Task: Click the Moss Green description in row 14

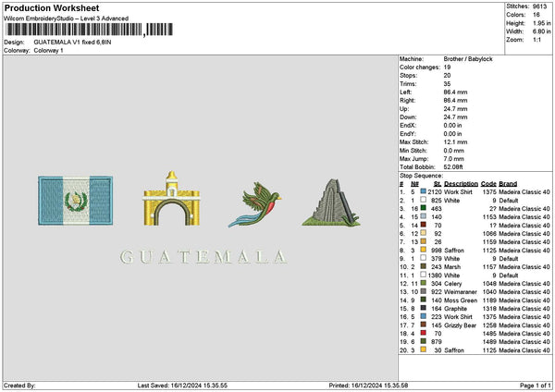Action: [x=461, y=300]
